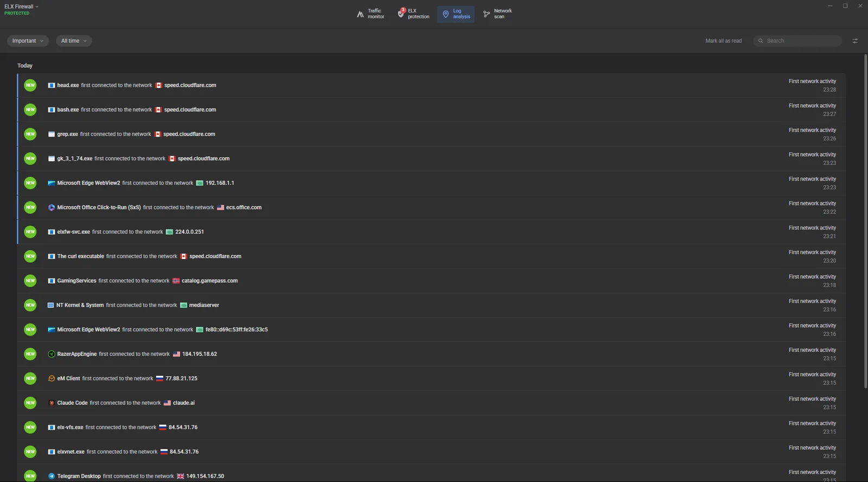Viewport: 868px width, 482px height.
Task: Open the Traffic monitor tab
Action: (371, 14)
